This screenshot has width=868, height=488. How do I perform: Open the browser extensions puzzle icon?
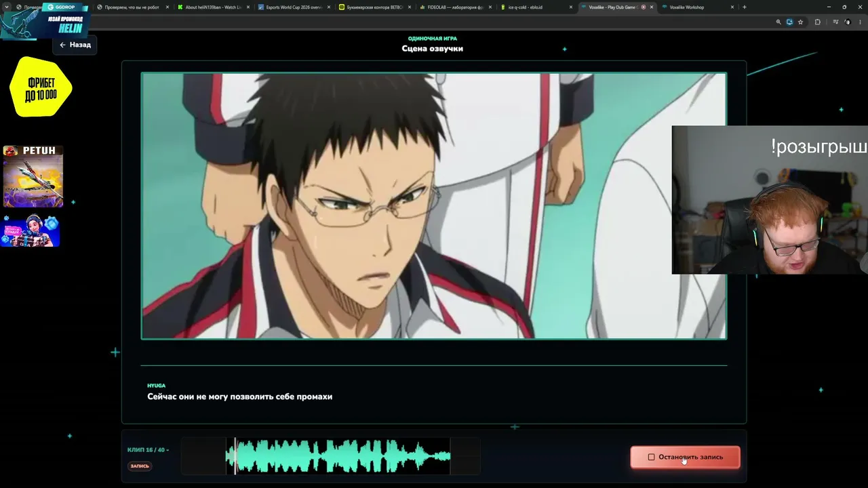pyautogui.click(x=817, y=22)
